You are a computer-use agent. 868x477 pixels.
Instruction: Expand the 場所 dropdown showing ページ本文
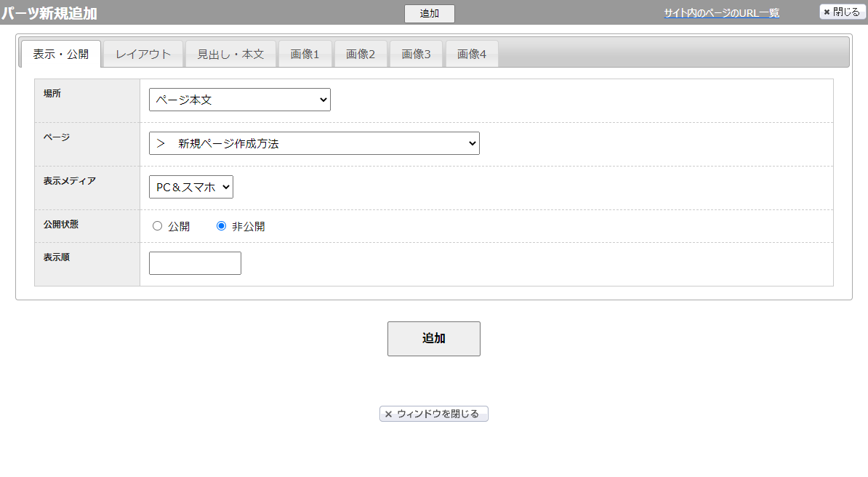(x=239, y=100)
